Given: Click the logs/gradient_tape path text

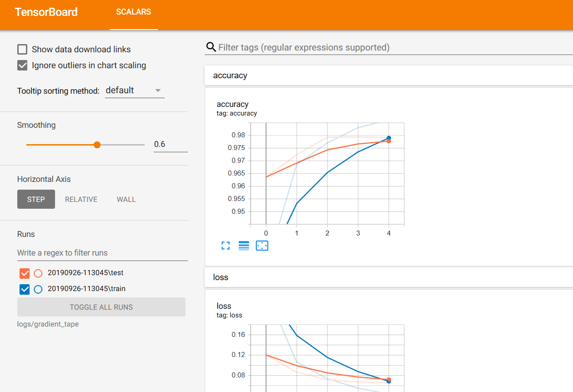Looking at the screenshot, I should tap(48, 324).
